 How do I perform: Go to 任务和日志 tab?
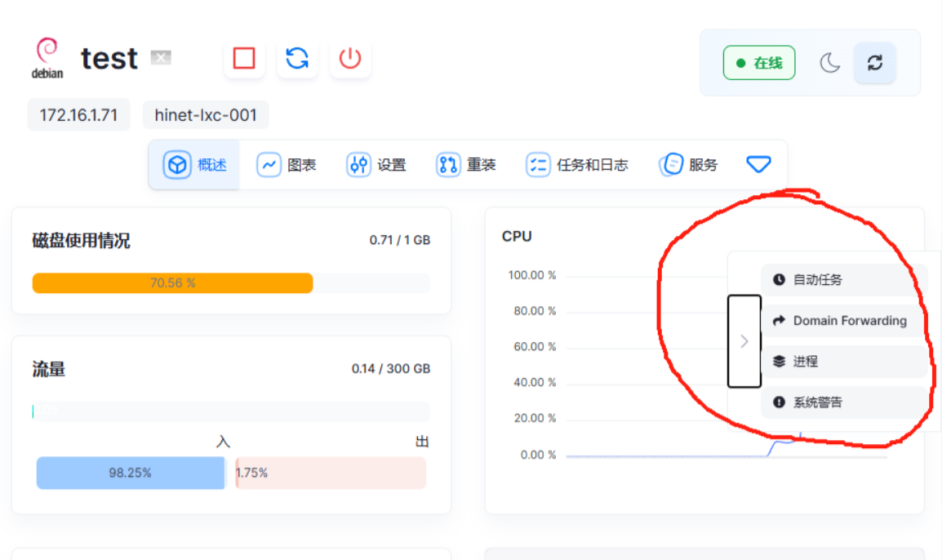[577, 165]
